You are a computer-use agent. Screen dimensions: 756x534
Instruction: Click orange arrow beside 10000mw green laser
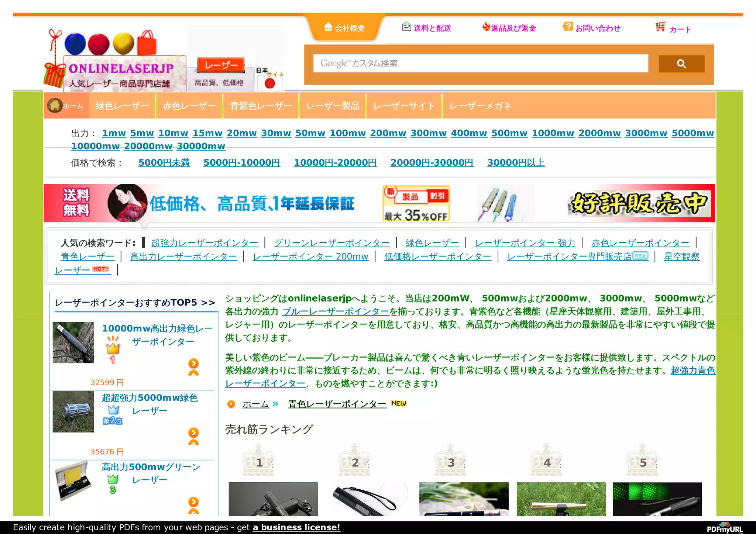[x=193, y=364]
